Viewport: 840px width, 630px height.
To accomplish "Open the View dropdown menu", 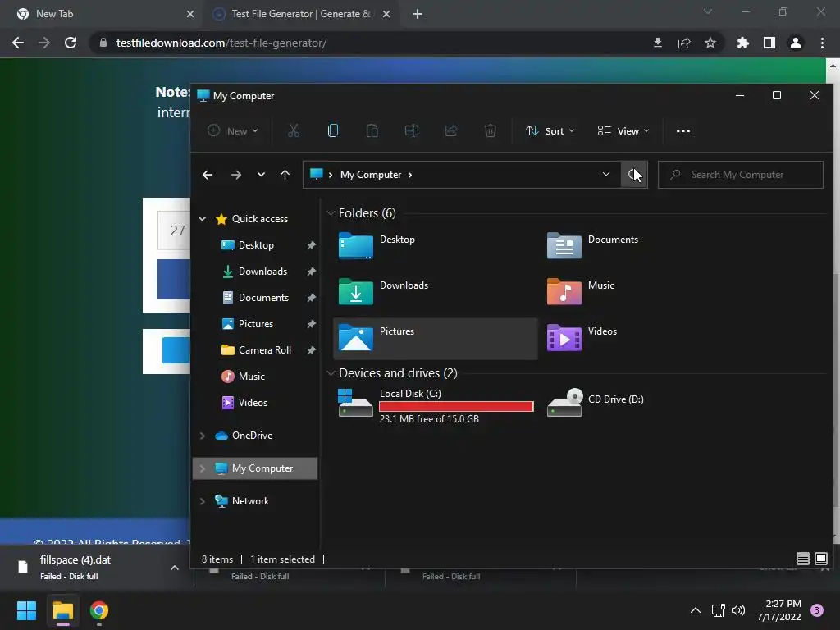I will tap(623, 130).
